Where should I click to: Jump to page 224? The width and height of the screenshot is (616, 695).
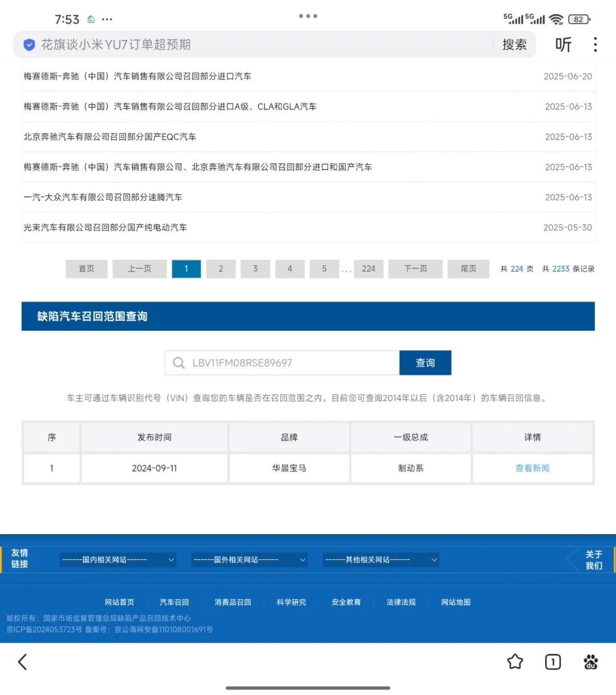coord(368,269)
